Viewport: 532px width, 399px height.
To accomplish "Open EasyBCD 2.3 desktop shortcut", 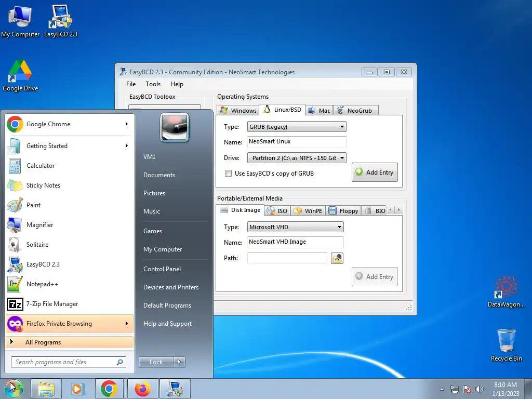I will click(x=61, y=21).
